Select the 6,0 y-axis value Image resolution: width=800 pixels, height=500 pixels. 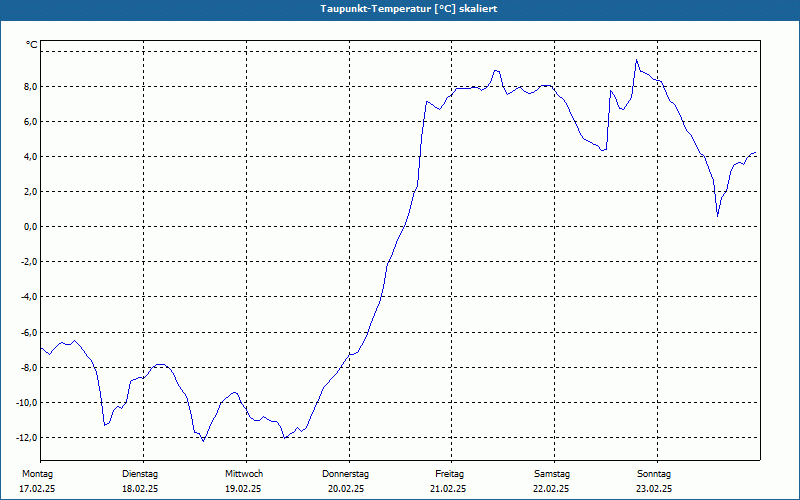tap(30, 122)
